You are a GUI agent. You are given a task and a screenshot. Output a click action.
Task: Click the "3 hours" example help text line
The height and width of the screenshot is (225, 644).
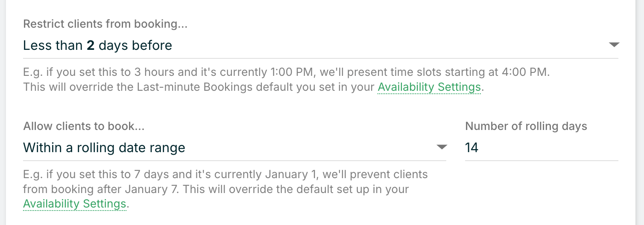[286, 72]
